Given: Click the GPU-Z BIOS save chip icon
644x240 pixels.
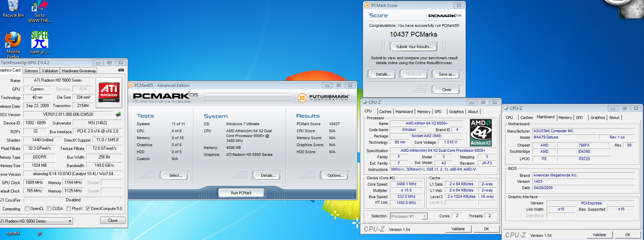Looking at the screenshot, I should [x=118, y=114].
